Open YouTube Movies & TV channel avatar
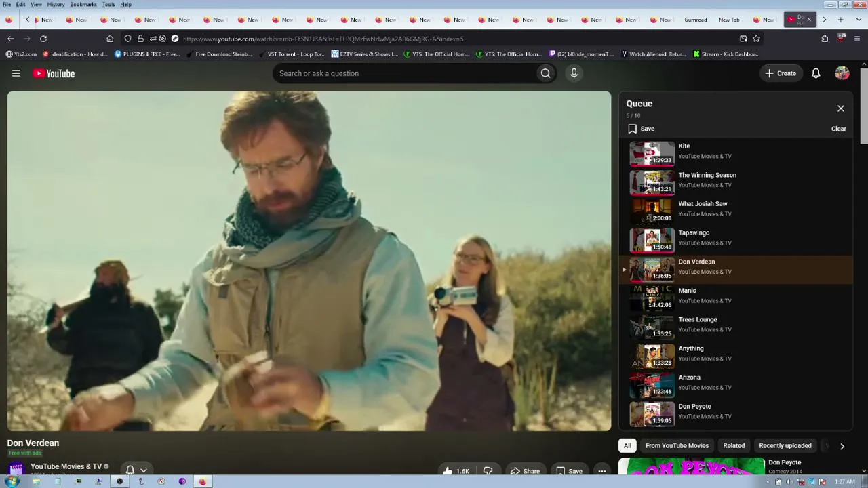Viewport: 868px width, 488px height. point(16,469)
